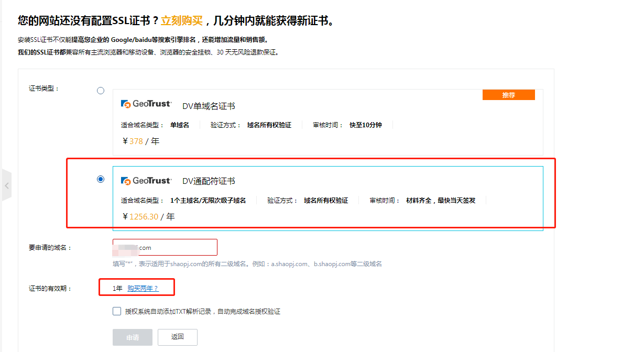Click the 1个主域名/无限次级子域名 text
The height and width of the screenshot is (352, 644).
[208, 200]
